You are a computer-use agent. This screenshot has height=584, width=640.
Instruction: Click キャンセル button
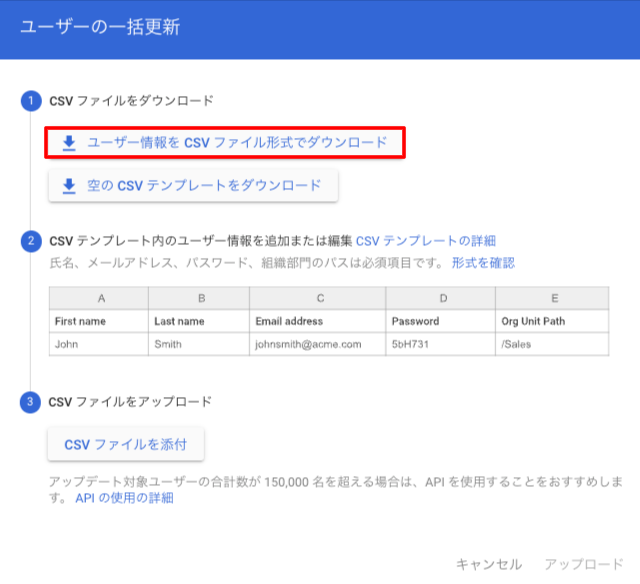(x=489, y=564)
